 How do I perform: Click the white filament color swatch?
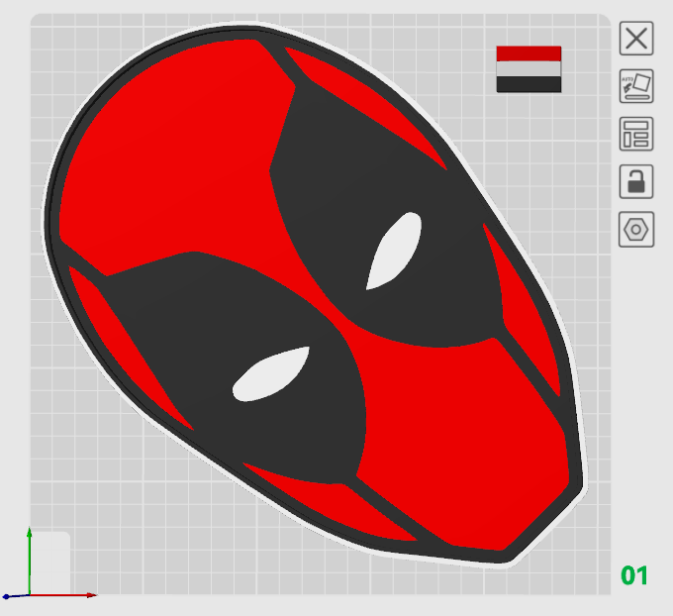(x=529, y=68)
